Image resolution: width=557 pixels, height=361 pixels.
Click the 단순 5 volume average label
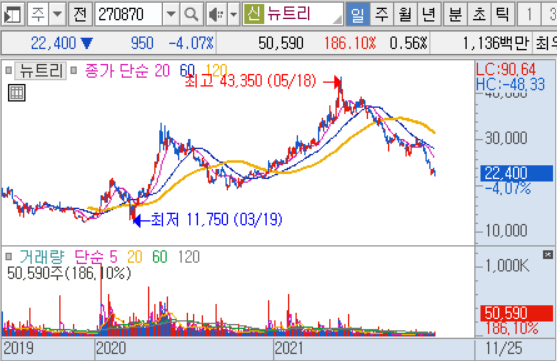[x=96, y=257]
